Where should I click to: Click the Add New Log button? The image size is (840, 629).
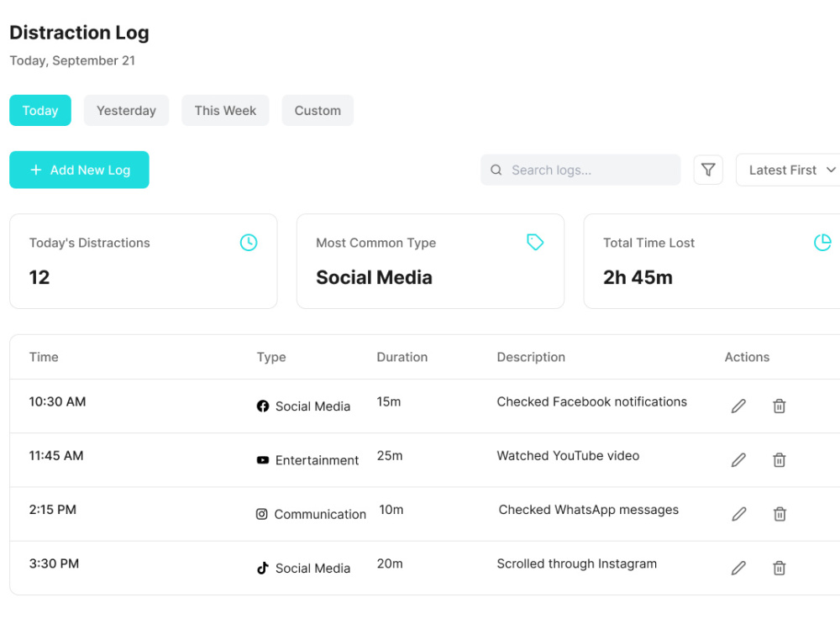pyautogui.click(x=79, y=170)
